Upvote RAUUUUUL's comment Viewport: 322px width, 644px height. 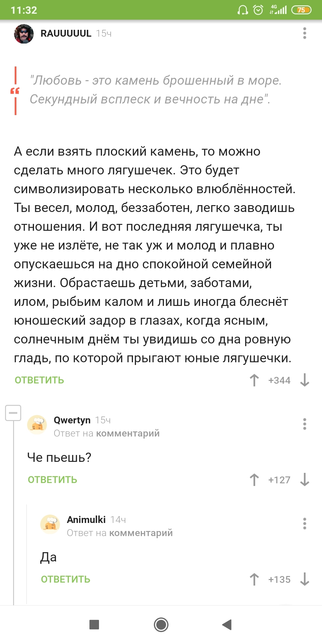(254, 380)
